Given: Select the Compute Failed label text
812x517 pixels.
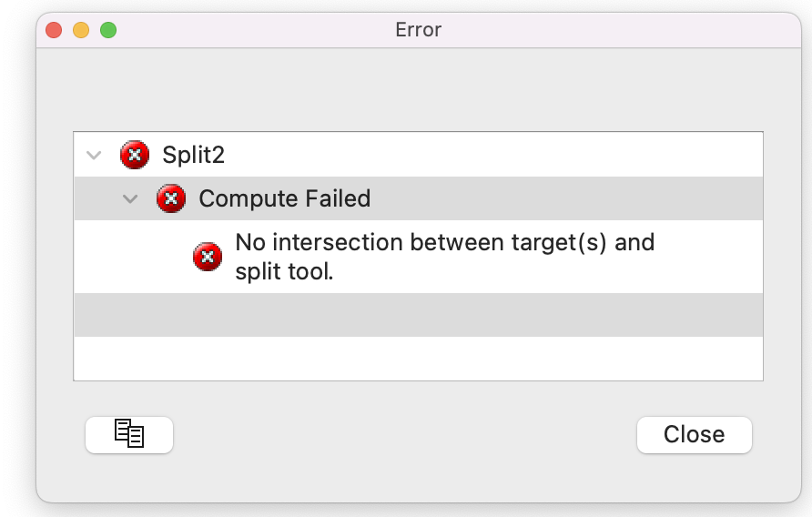Looking at the screenshot, I should (284, 198).
